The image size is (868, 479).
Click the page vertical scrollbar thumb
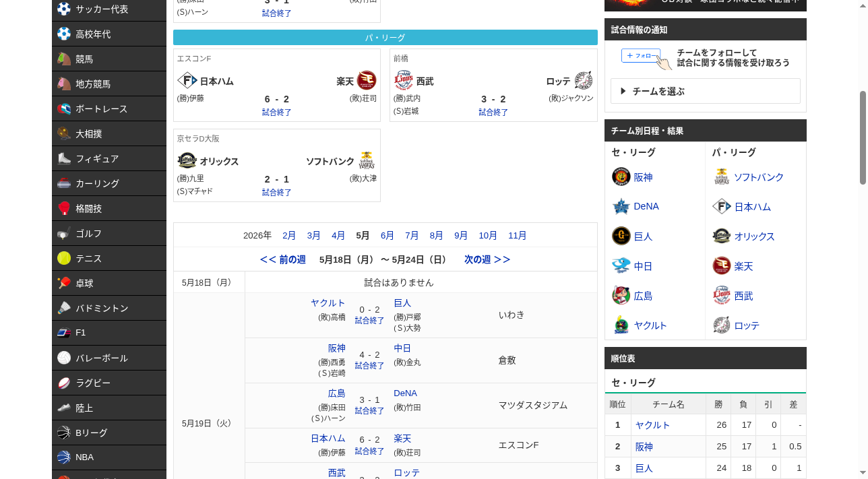click(863, 137)
